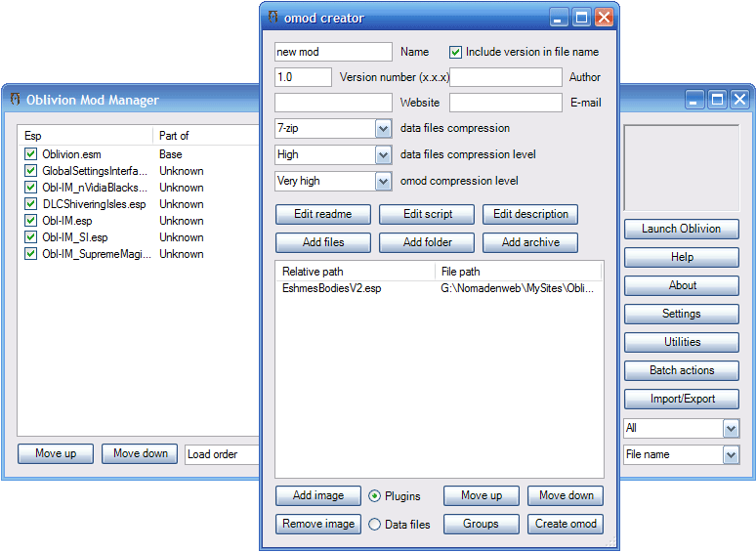The height and width of the screenshot is (552, 756).
Task: Uncheck the GlobalSettingsInterfa... plugin
Action: click(31, 171)
